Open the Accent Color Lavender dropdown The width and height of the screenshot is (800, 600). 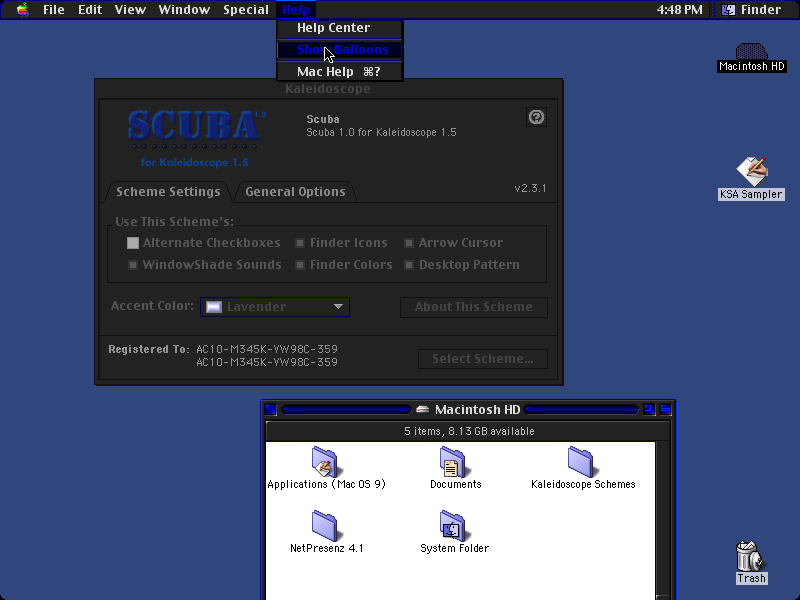click(x=275, y=307)
